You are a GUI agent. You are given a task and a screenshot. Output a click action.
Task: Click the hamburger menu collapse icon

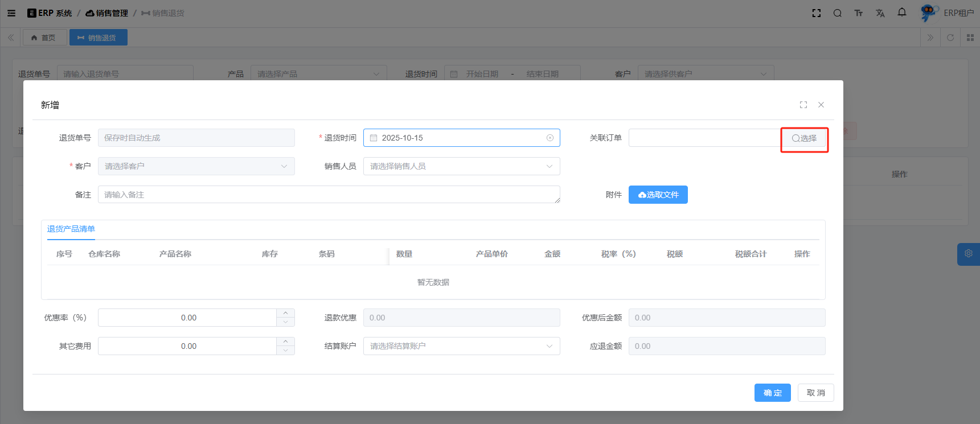tap(11, 13)
